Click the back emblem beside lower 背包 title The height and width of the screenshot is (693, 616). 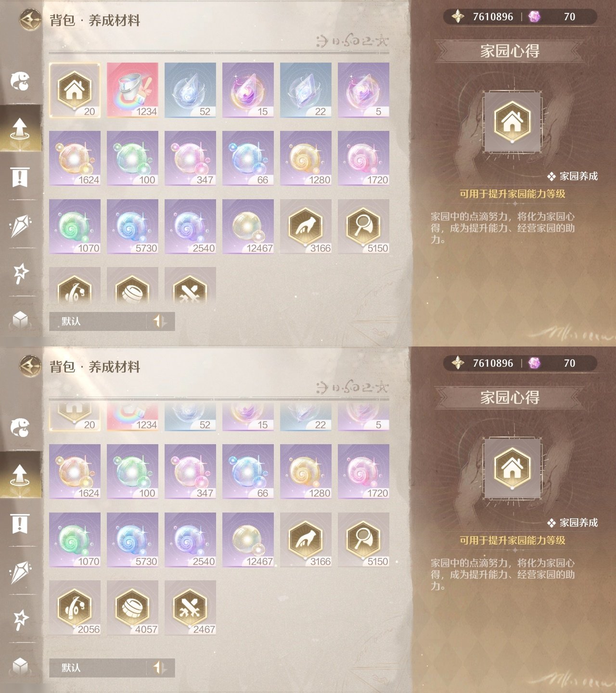[x=30, y=366]
